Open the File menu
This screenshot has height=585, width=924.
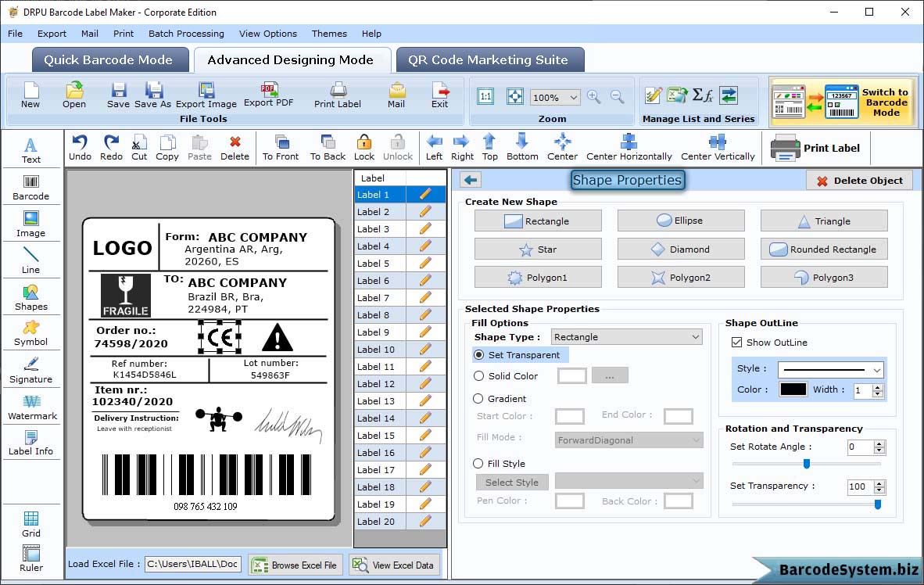click(16, 34)
